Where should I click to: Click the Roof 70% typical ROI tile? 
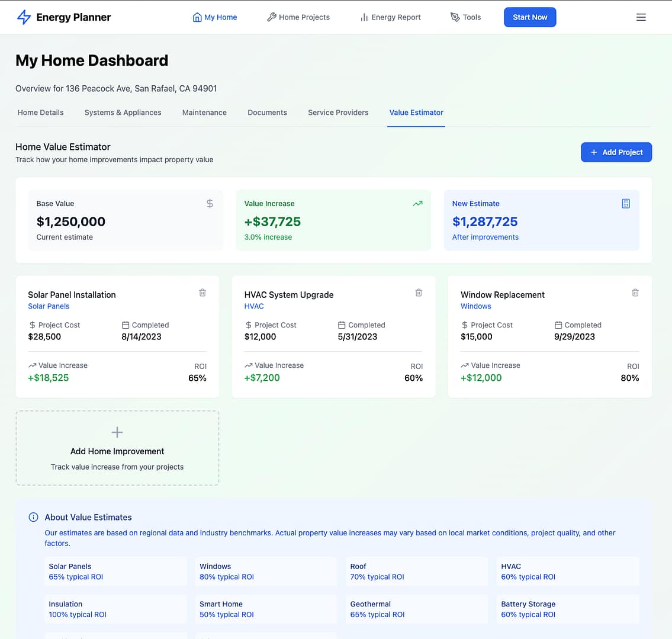click(x=417, y=571)
